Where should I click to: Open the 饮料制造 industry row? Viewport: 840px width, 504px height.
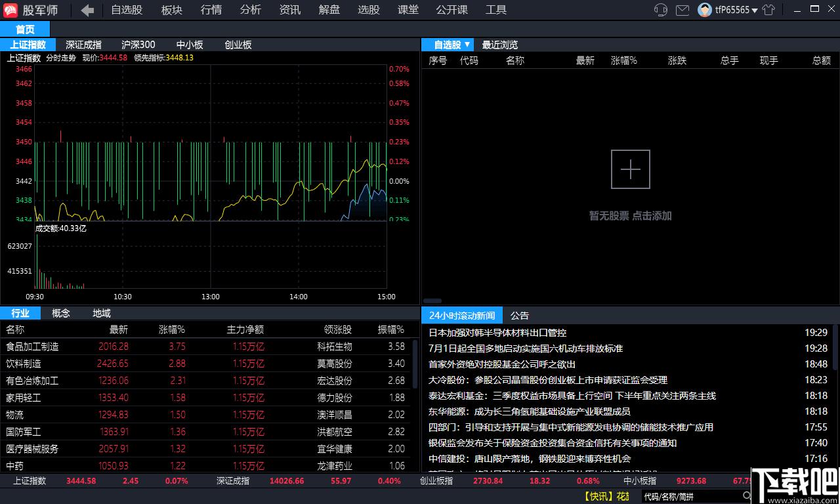pyautogui.click(x=206, y=364)
